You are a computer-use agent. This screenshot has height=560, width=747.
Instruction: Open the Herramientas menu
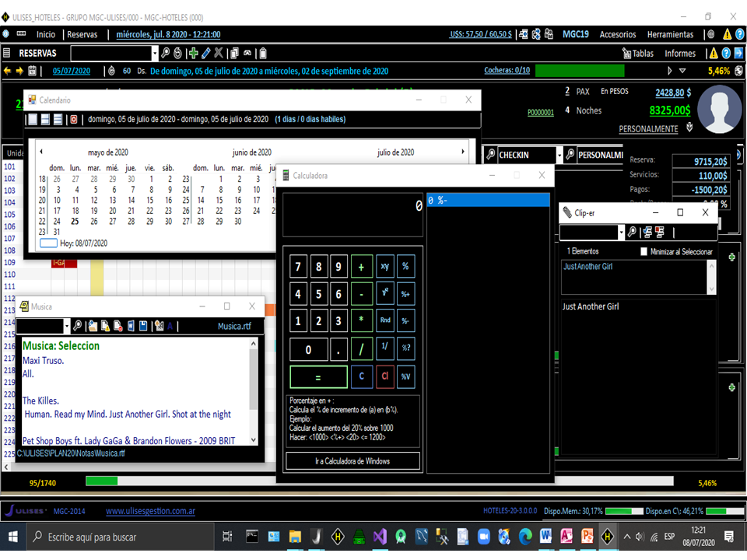(671, 34)
